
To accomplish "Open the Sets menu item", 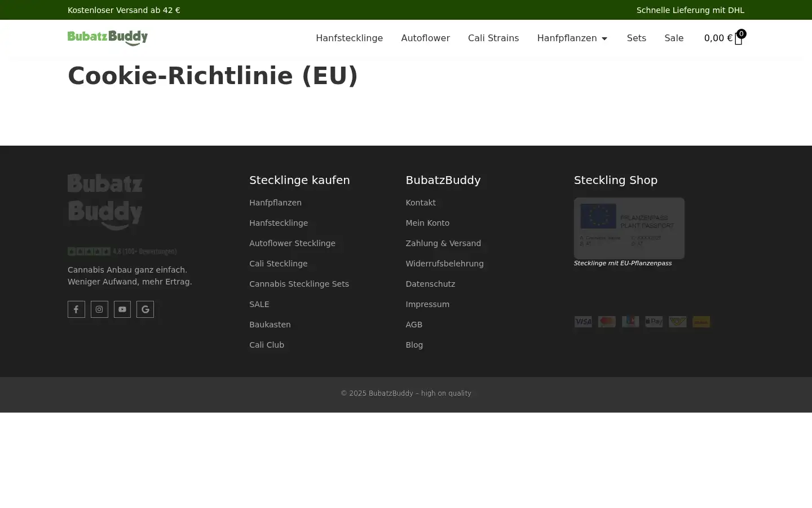I will coord(636,38).
